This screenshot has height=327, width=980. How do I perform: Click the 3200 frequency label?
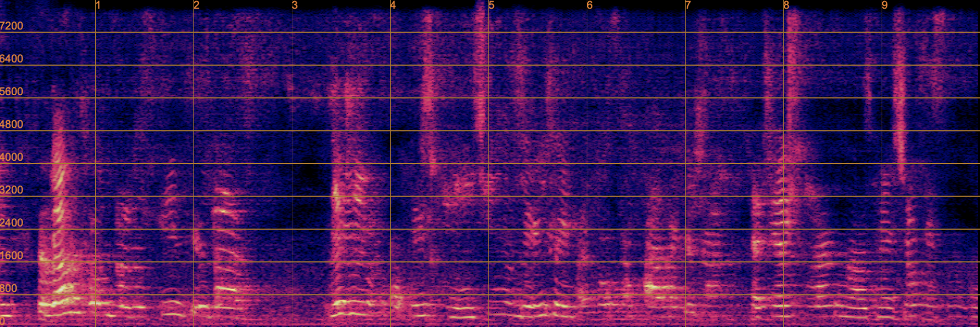pos(12,190)
